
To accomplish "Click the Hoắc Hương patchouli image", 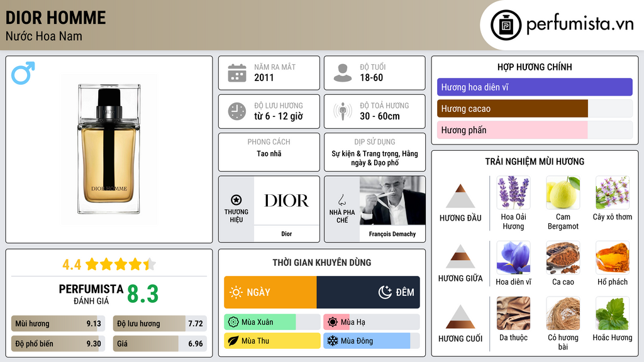I will [613, 313].
